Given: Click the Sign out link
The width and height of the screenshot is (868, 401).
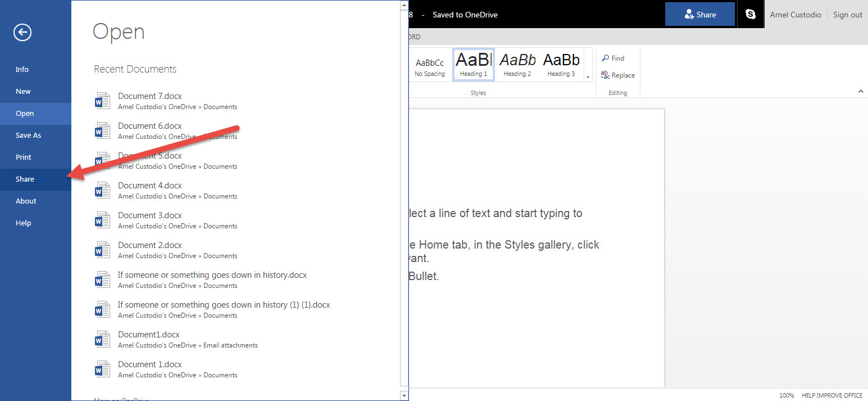Looking at the screenshot, I should tap(847, 15).
